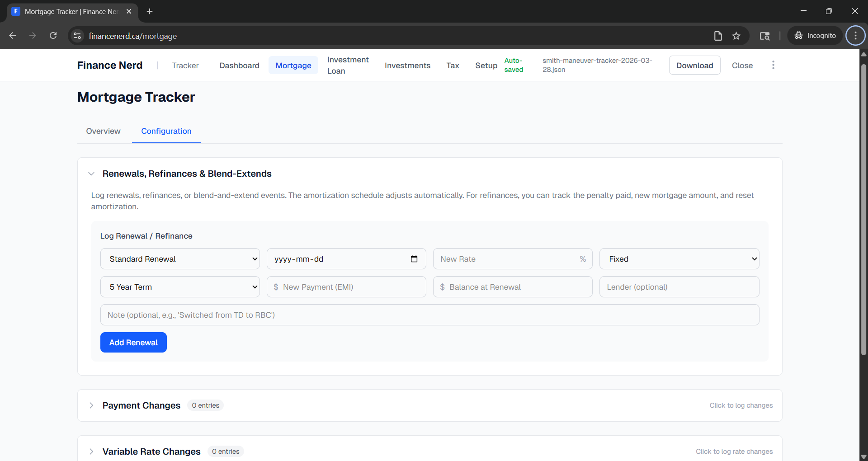The image size is (868, 461).
Task: Download the tracker JSON file
Action: [694, 66]
